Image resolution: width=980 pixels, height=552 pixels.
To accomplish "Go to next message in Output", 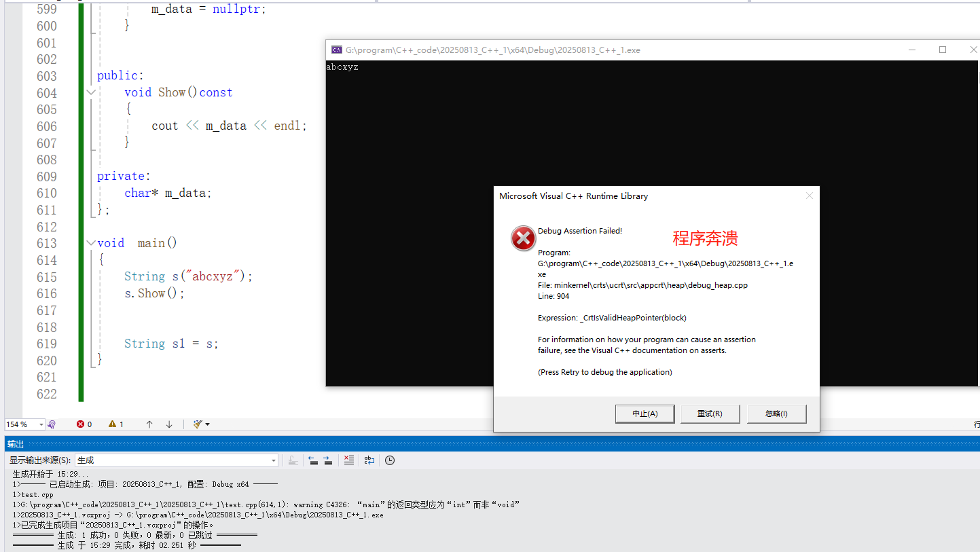I will click(328, 460).
